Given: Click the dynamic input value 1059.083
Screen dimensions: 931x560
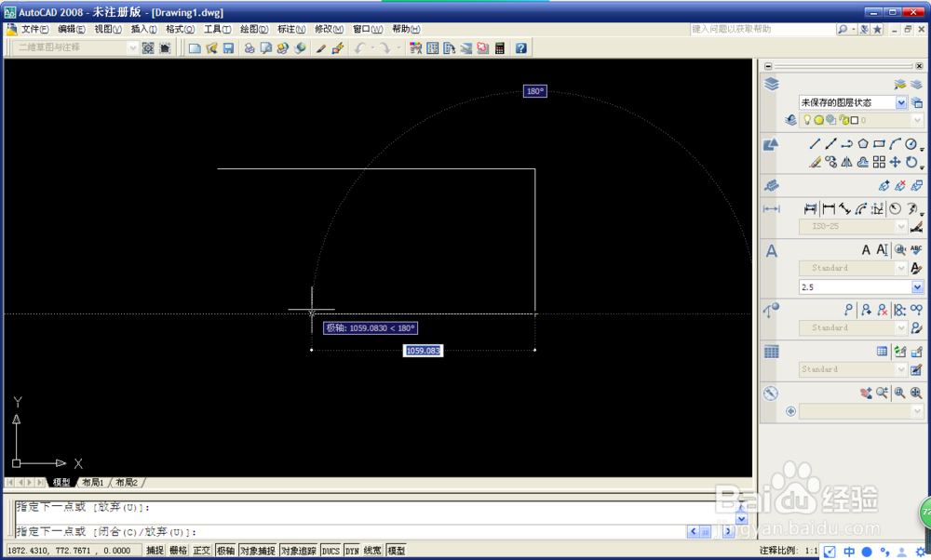Looking at the screenshot, I should (423, 351).
